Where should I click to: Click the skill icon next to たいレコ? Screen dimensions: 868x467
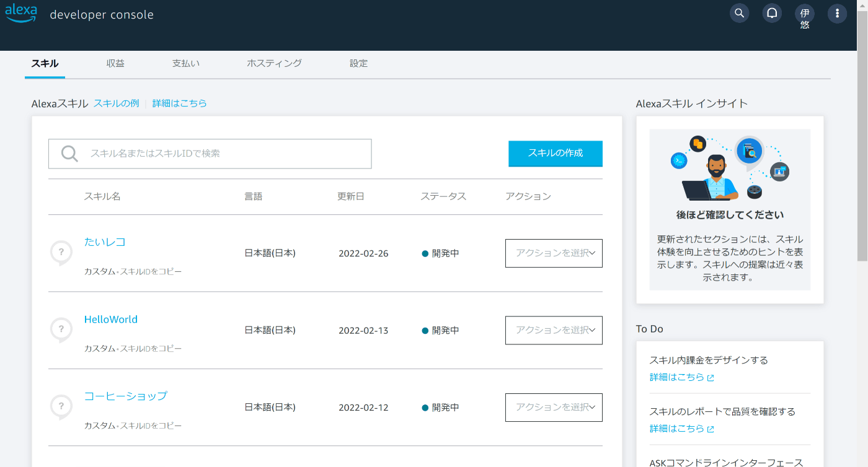[x=61, y=253]
